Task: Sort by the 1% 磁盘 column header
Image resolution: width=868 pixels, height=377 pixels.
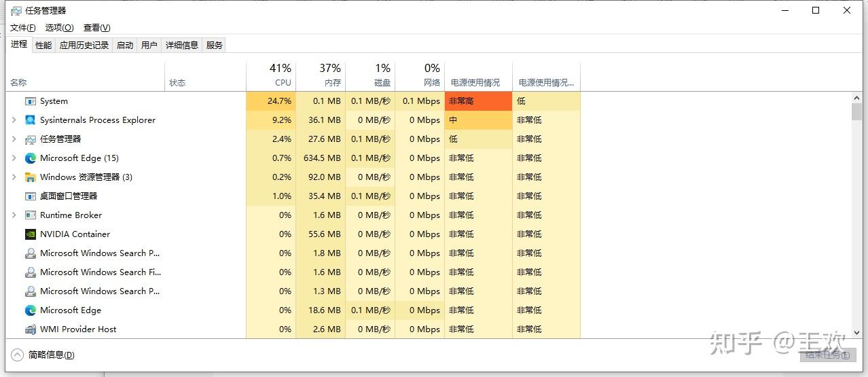Action: click(x=370, y=76)
